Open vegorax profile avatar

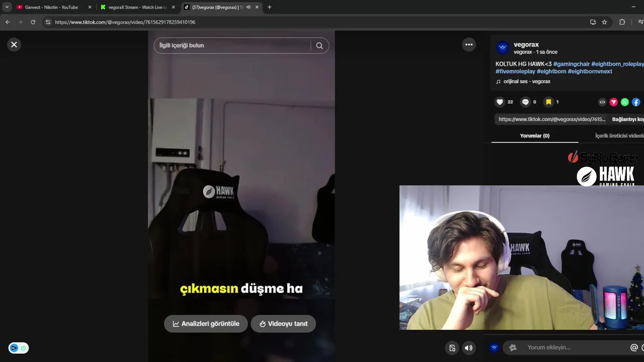[x=503, y=48]
